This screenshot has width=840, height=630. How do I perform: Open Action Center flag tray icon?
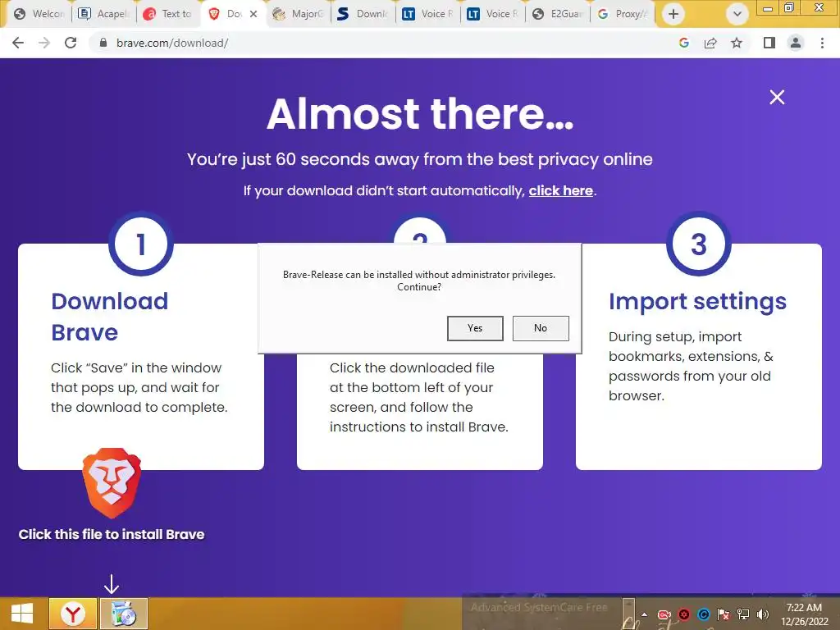(x=724, y=614)
